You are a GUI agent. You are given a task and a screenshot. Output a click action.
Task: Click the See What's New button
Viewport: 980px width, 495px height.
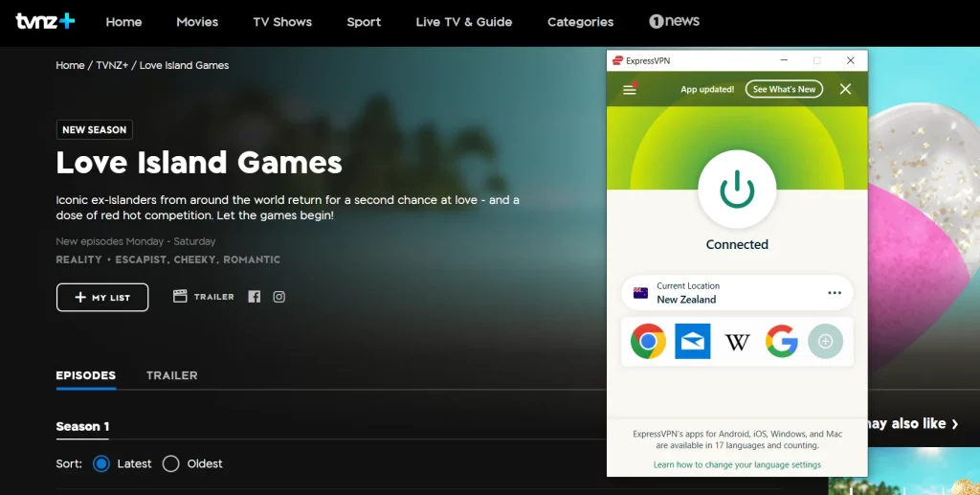(x=784, y=89)
